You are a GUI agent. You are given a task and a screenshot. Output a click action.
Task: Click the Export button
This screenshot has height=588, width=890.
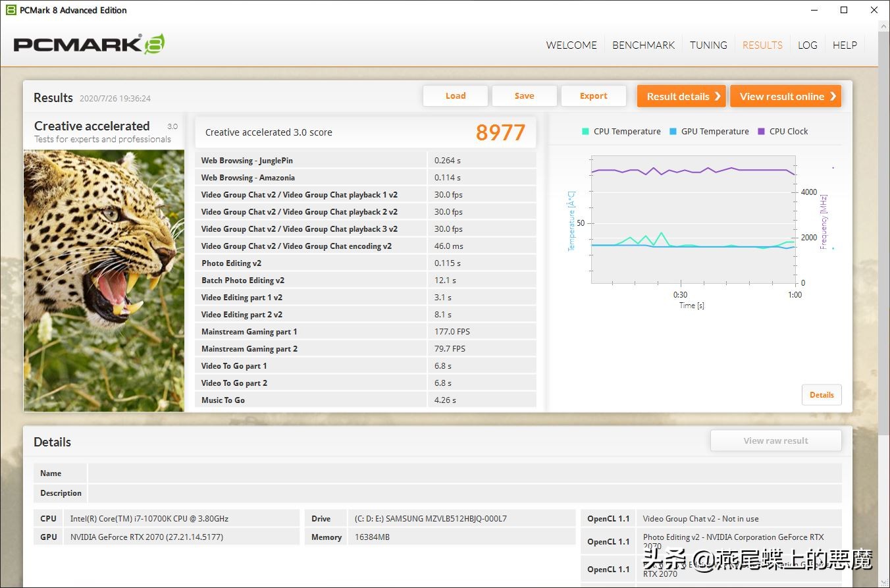coord(593,96)
